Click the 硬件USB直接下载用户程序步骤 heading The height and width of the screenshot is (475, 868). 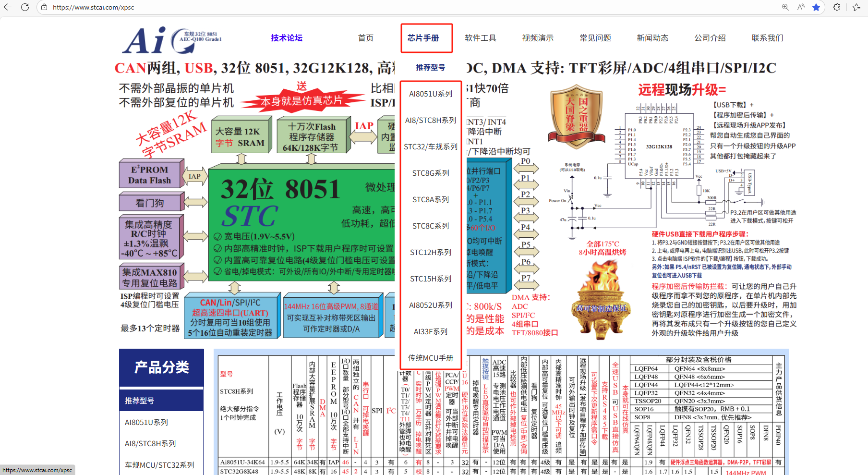click(700, 234)
